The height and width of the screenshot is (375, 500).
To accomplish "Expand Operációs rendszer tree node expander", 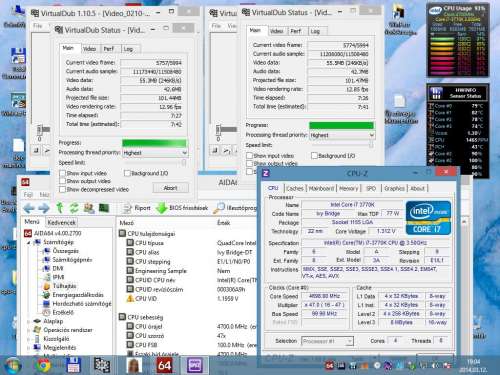I will coord(29,330).
